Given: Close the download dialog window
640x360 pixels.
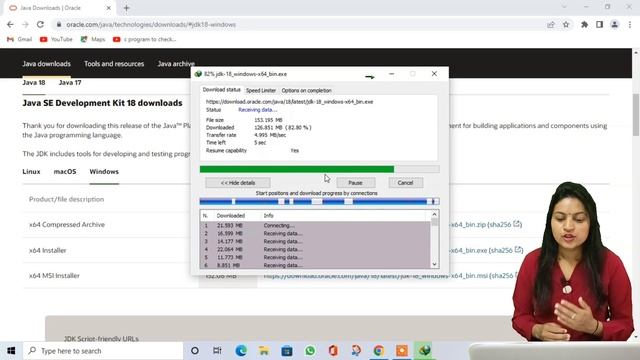Looking at the screenshot, I should (x=434, y=74).
